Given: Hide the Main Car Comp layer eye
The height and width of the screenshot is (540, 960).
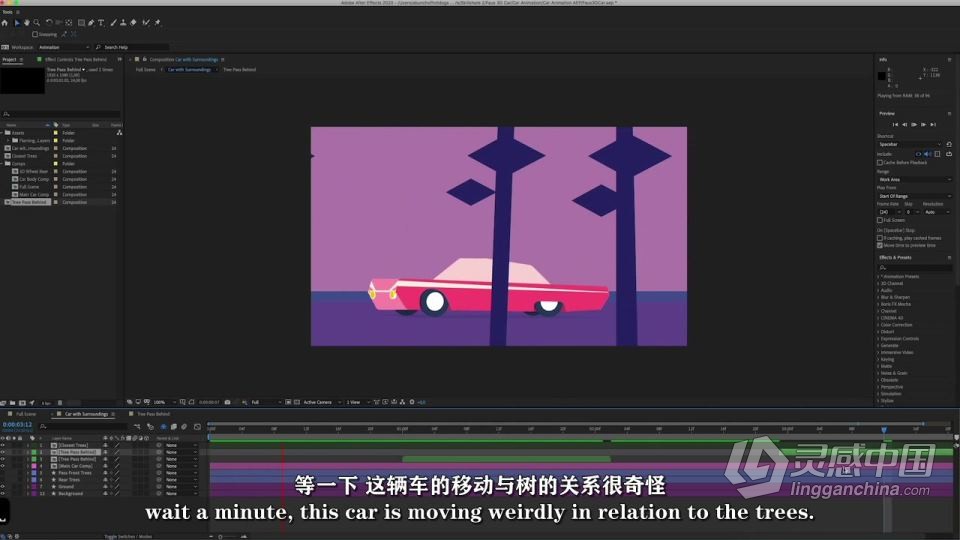Looking at the screenshot, I should (2, 466).
